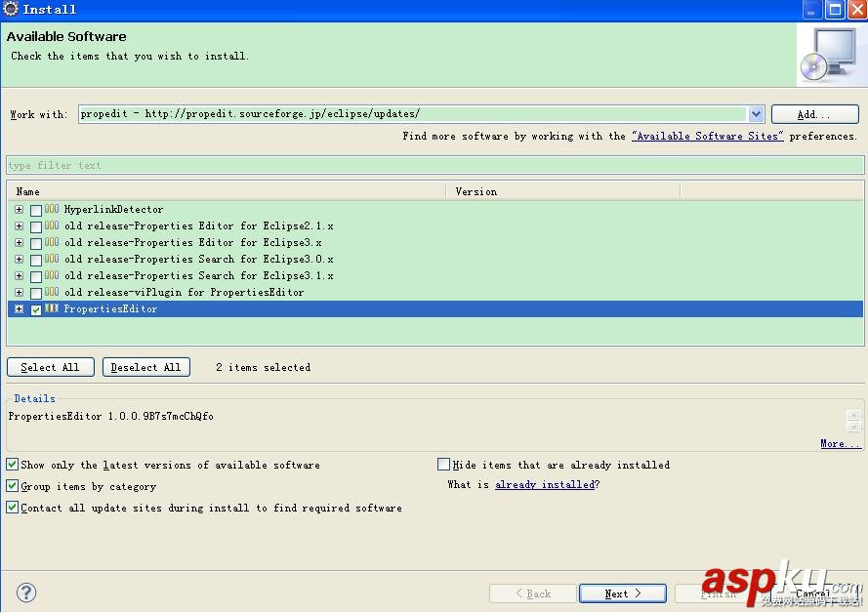The image size is (868, 613).
Task: Sort by the Version column header
Action: [x=563, y=191]
